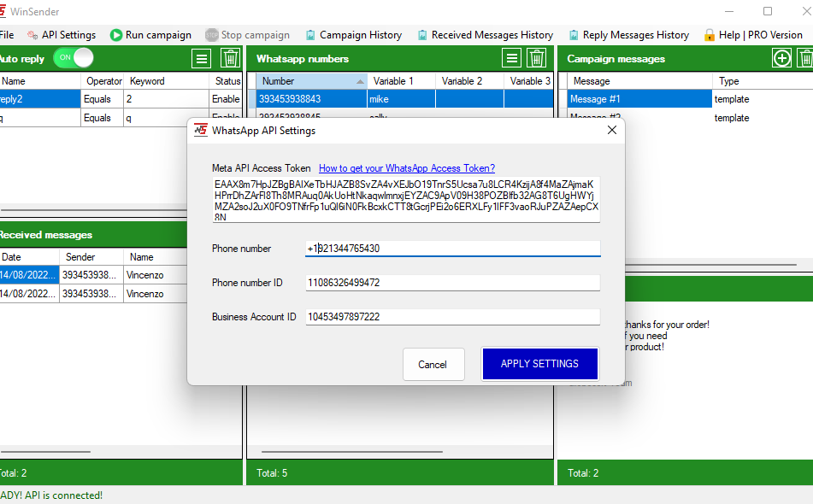
Task: Click the padlock icon next to Help
Action: coord(710,35)
